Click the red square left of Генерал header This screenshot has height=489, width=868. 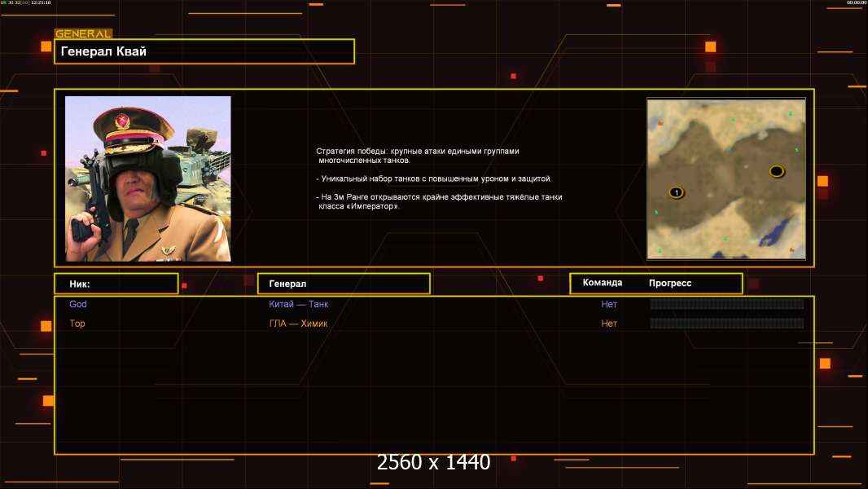click(184, 286)
